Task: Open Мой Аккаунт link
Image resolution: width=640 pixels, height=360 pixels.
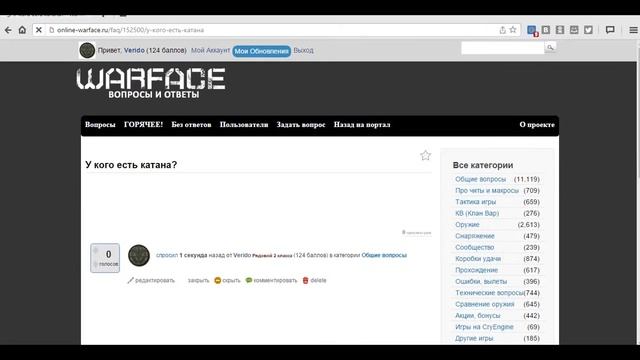Action: click(x=211, y=50)
